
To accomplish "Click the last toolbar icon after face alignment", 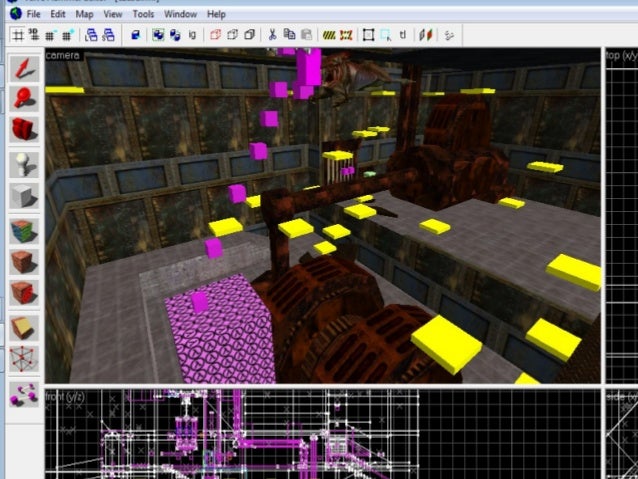I will coord(449,35).
